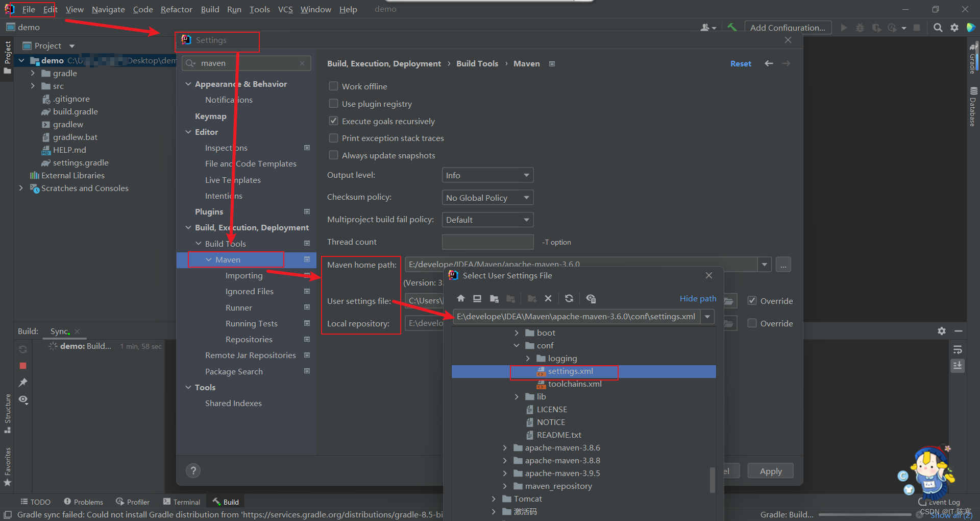Expand the boot folder in file chooser
Viewport: 980px width, 521px height.
[517, 333]
